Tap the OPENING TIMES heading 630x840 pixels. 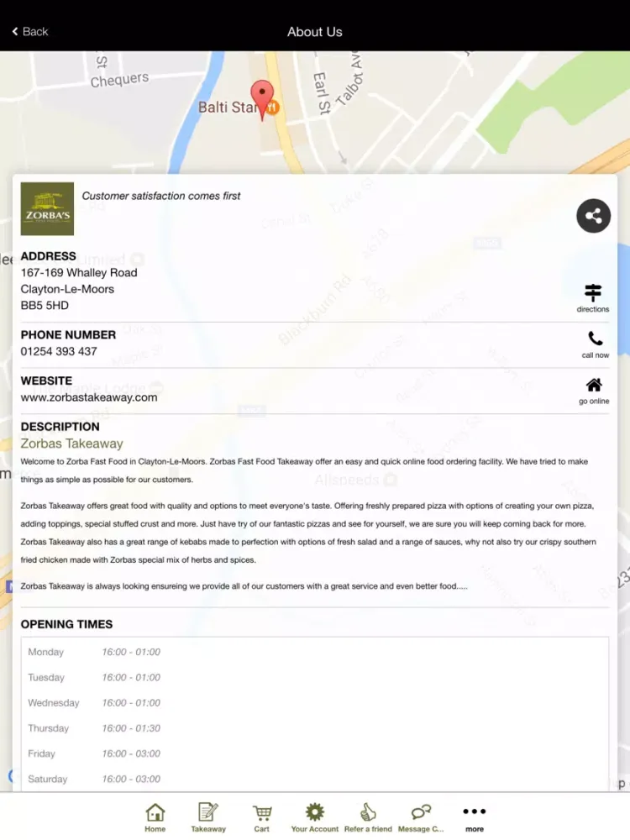(66, 624)
